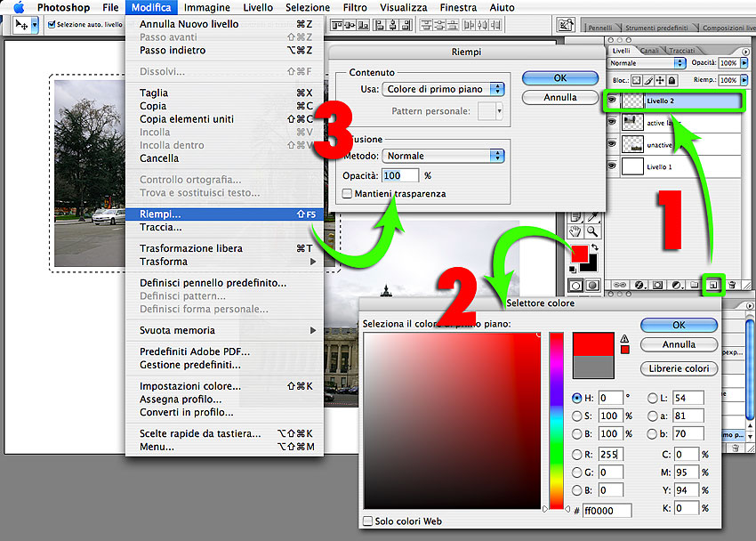The image size is (756, 541).
Task: Delete the layer with the trash icon
Action: tap(732, 285)
